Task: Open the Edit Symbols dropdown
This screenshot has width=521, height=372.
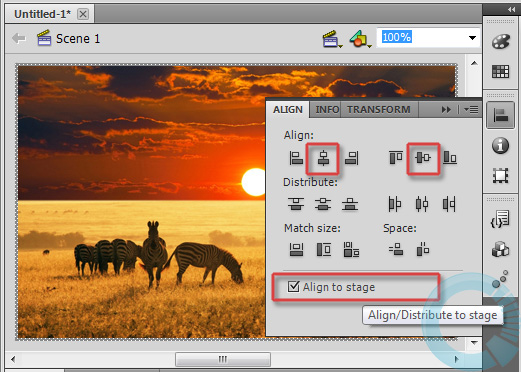Action: click(x=360, y=39)
